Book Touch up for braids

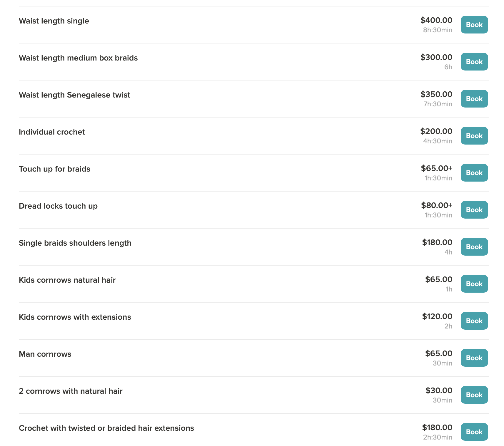tap(474, 173)
